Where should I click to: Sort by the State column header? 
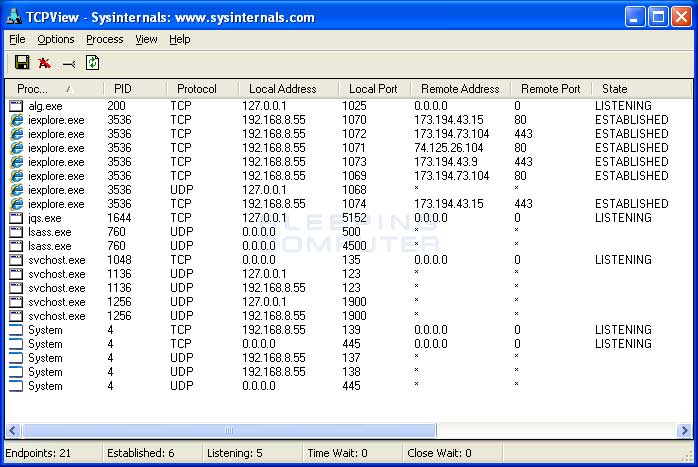(x=642, y=89)
